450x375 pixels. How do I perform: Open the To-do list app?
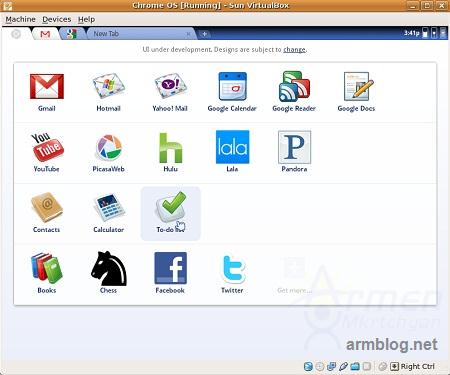tap(171, 213)
